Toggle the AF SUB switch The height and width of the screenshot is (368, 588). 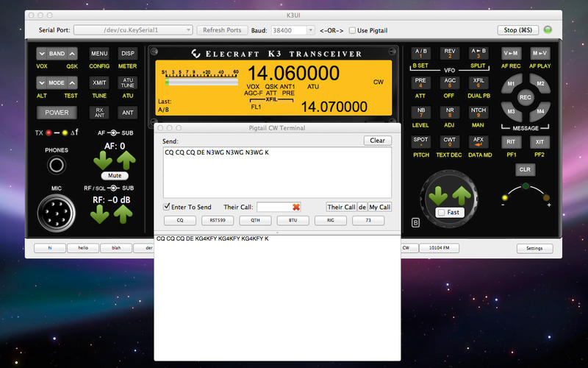[x=113, y=132]
